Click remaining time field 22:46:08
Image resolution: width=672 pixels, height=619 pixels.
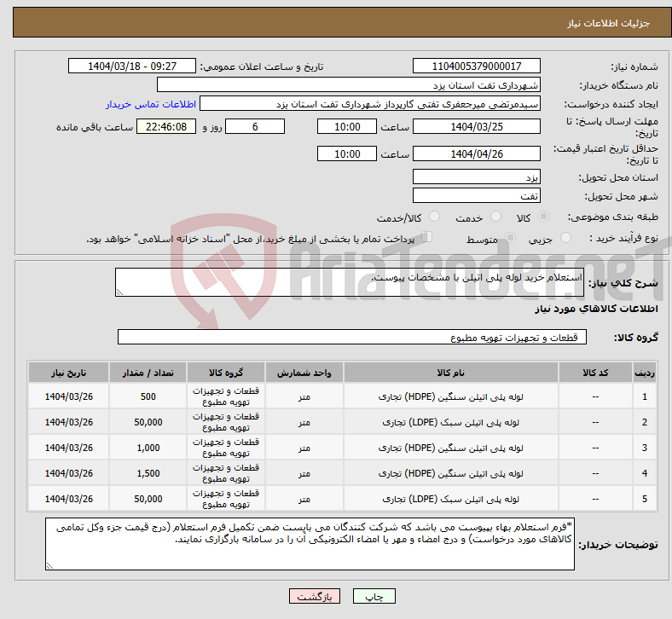tap(166, 127)
